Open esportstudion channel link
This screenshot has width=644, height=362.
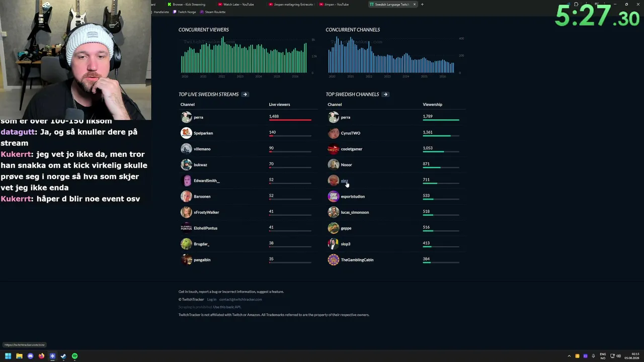353,197
